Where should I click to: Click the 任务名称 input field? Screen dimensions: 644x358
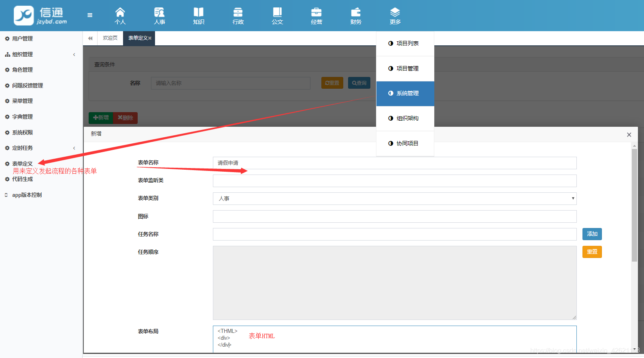point(395,234)
